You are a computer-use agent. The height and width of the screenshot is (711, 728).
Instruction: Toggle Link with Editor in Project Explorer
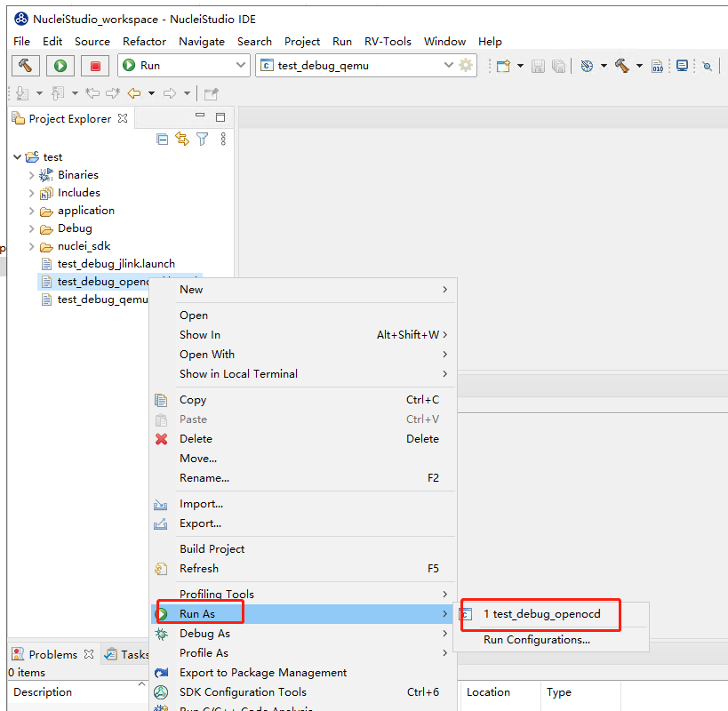pos(182,139)
